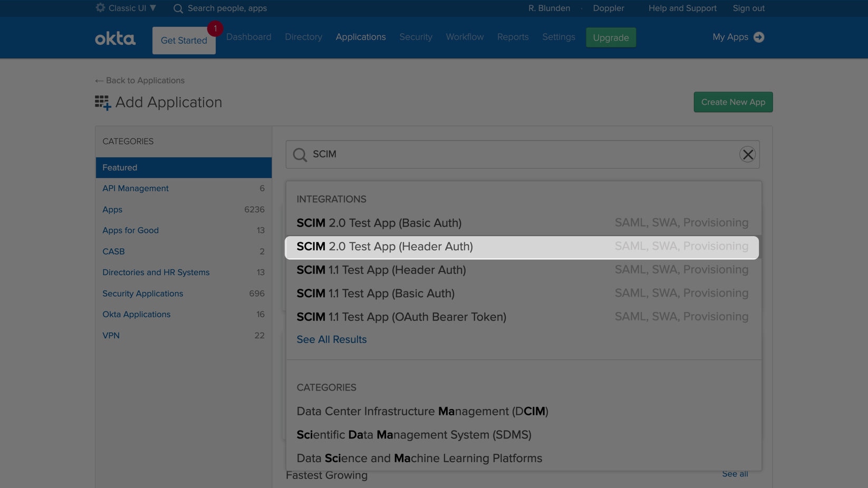Focus the Search people, apps field
The width and height of the screenshot is (868, 488).
227,8
